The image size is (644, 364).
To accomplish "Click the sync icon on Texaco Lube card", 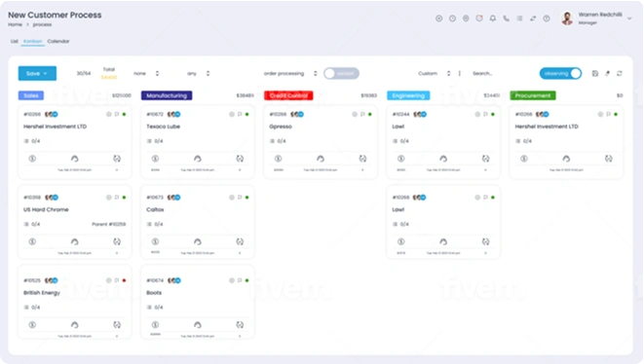I will click(x=240, y=159).
